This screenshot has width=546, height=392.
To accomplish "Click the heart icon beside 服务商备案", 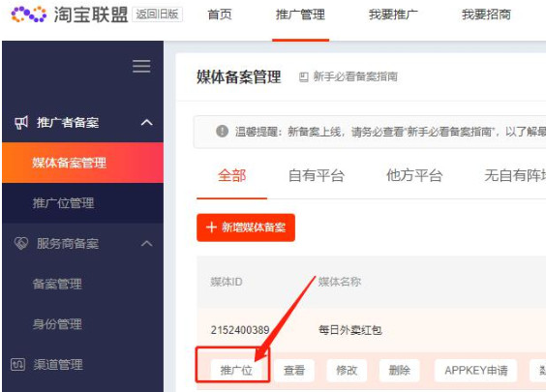I will (21, 243).
